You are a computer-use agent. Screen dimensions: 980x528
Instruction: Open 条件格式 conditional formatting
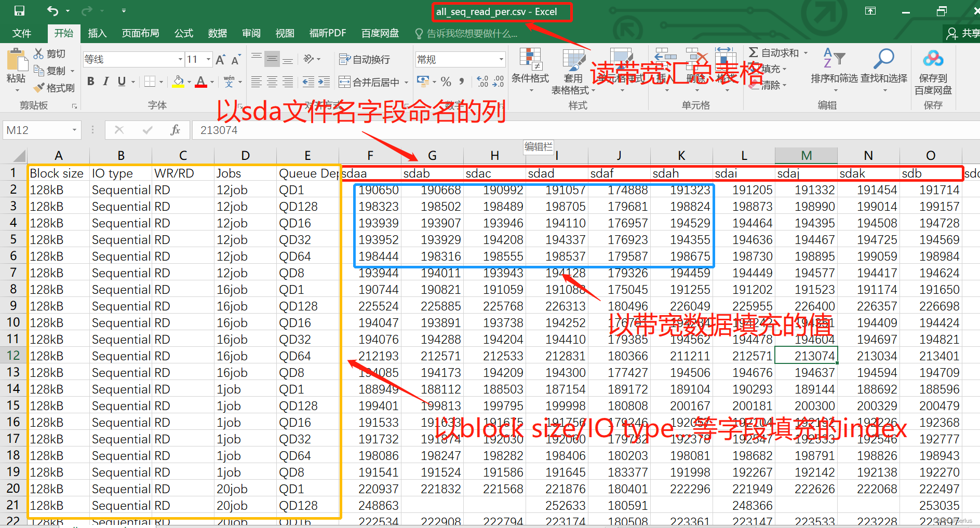530,70
